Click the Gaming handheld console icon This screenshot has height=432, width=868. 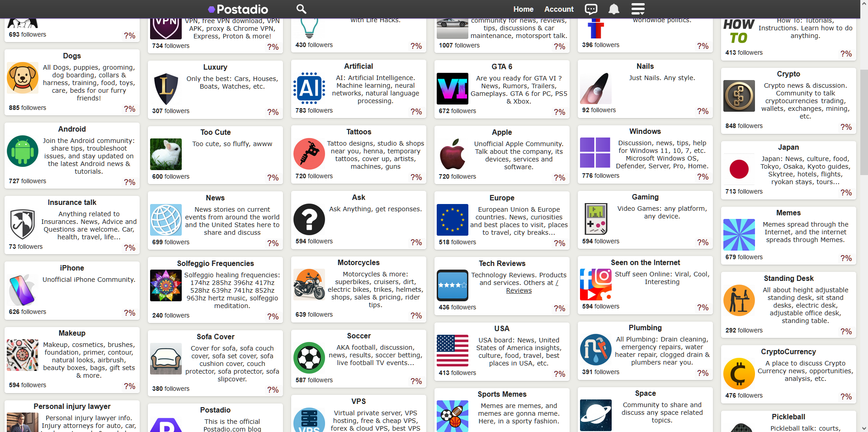click(596, 219)
